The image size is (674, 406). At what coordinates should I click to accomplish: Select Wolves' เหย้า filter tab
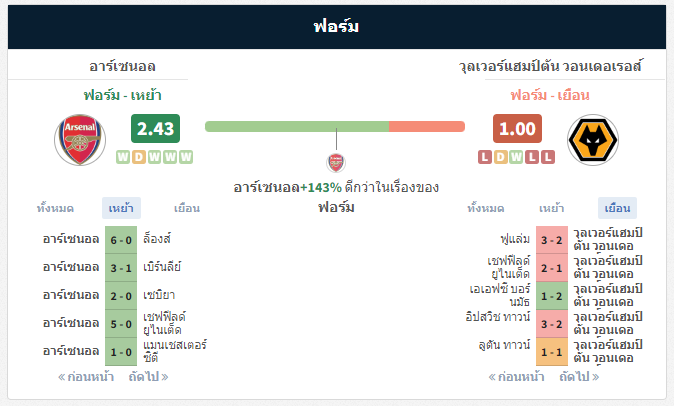point(551,208)
